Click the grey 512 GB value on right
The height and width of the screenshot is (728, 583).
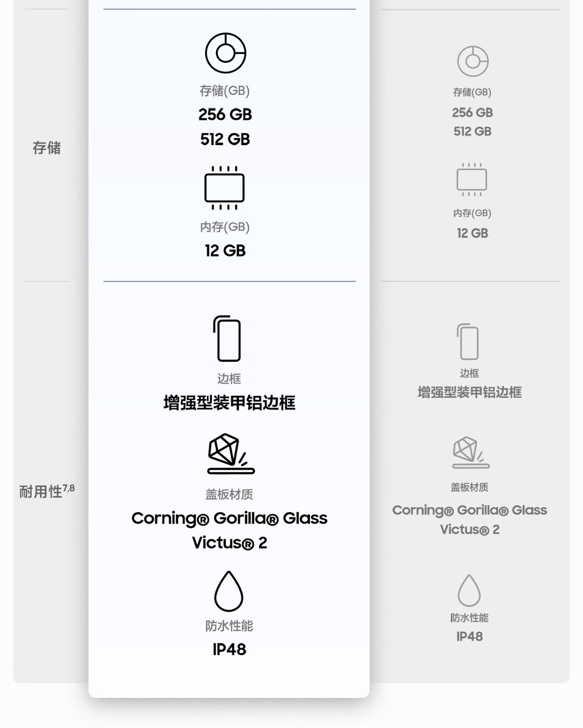pyautogui.click(x=472, y=132)
